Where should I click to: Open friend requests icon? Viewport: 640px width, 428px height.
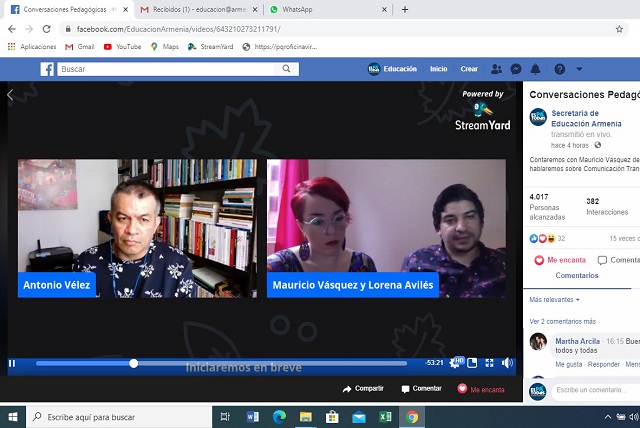click(496, 69)
